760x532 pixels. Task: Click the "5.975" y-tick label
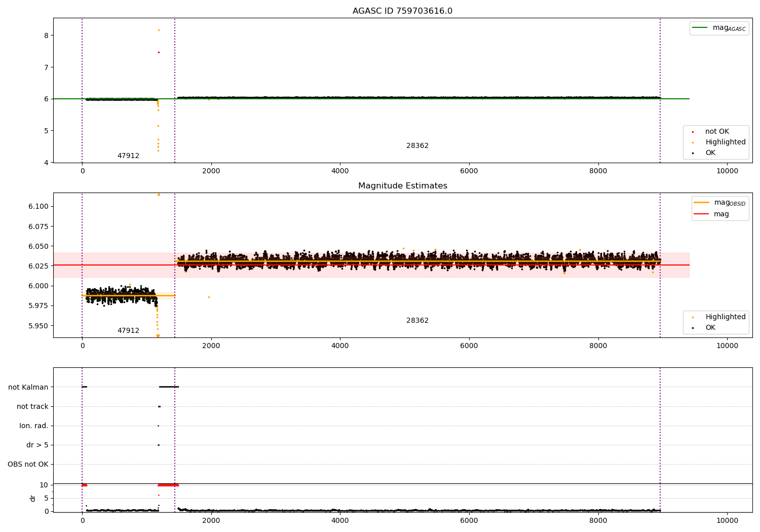point(39,306)
